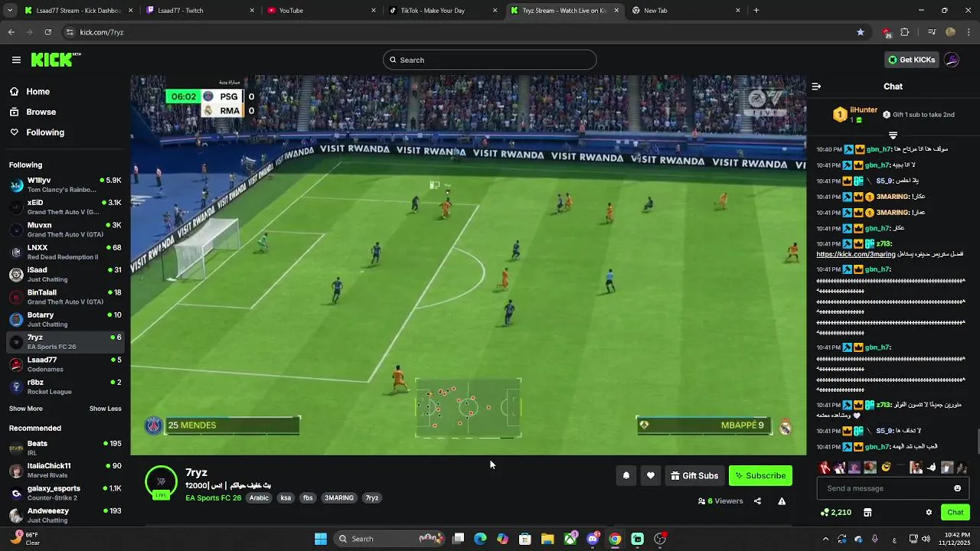
Task: Expand the gift leaderboard handle under iiHunter
Action: (893, 135)
